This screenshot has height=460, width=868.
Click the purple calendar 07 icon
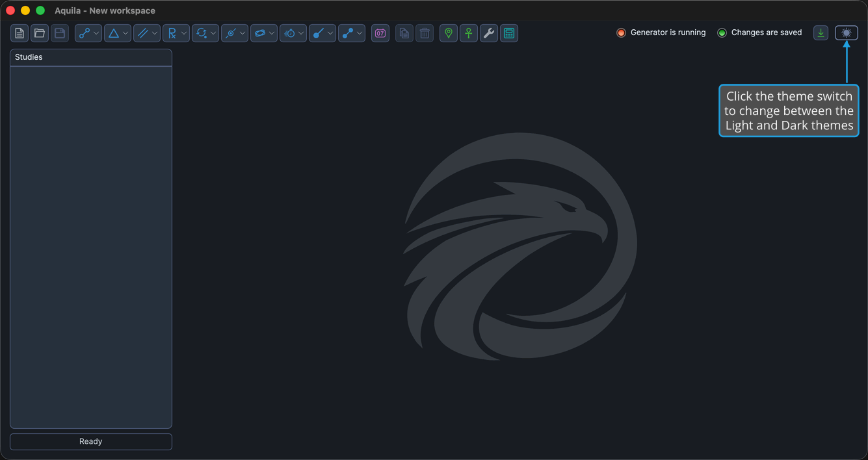(380, 33)
